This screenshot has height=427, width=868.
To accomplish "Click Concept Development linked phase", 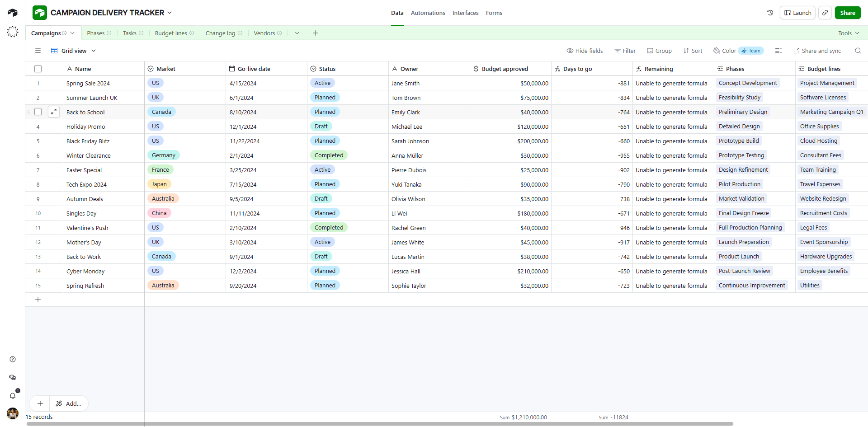I will pos(748,83).
